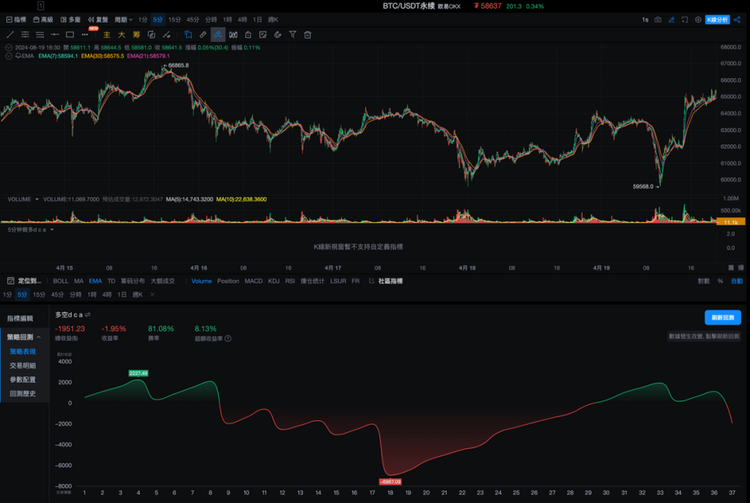Activate the highlighted brush drawing tool
Image resolution: width=750 pixels, height=503 pixels.
218,34
